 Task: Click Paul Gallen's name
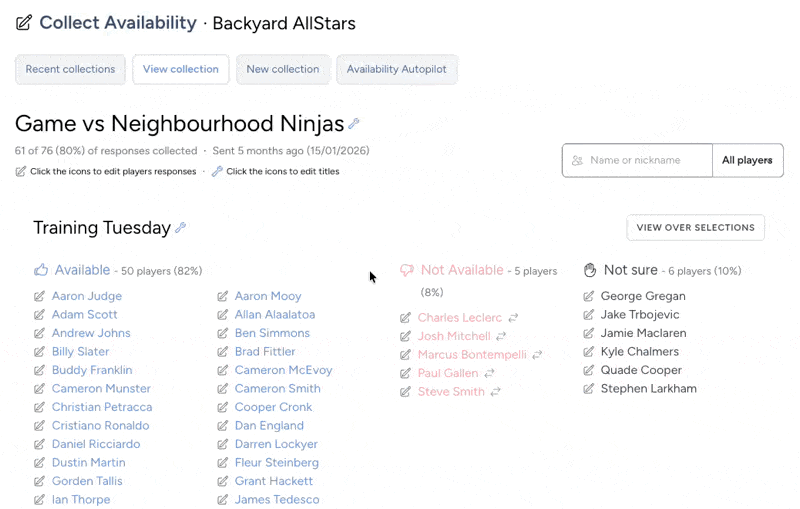448,373
